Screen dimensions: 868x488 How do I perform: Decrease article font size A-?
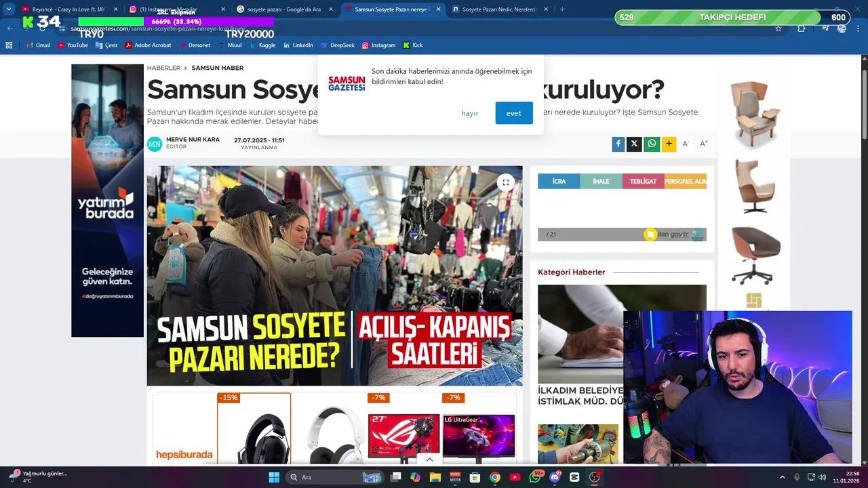685,144
